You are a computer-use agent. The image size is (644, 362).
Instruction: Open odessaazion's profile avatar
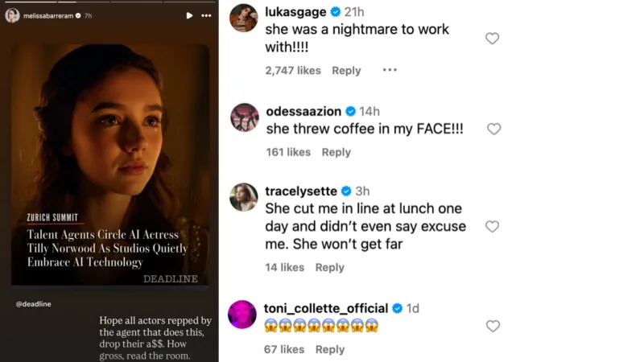coord(245,117)
